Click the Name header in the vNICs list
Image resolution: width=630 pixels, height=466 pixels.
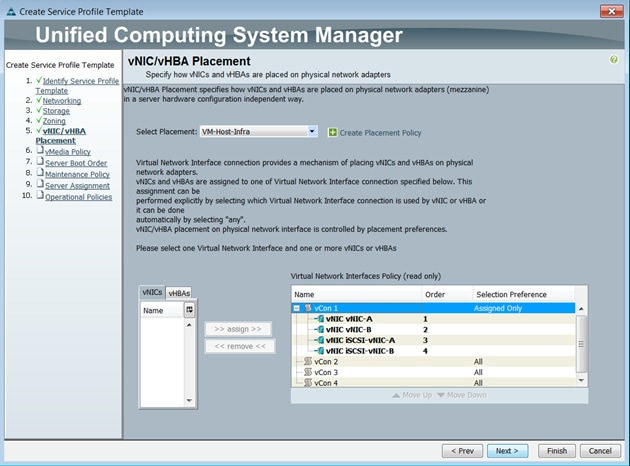coord(162,311)
